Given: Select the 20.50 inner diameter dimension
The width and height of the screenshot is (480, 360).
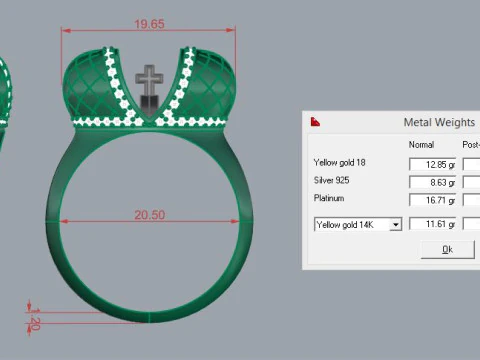Looking at the screenshot, I should coord(149,215).
